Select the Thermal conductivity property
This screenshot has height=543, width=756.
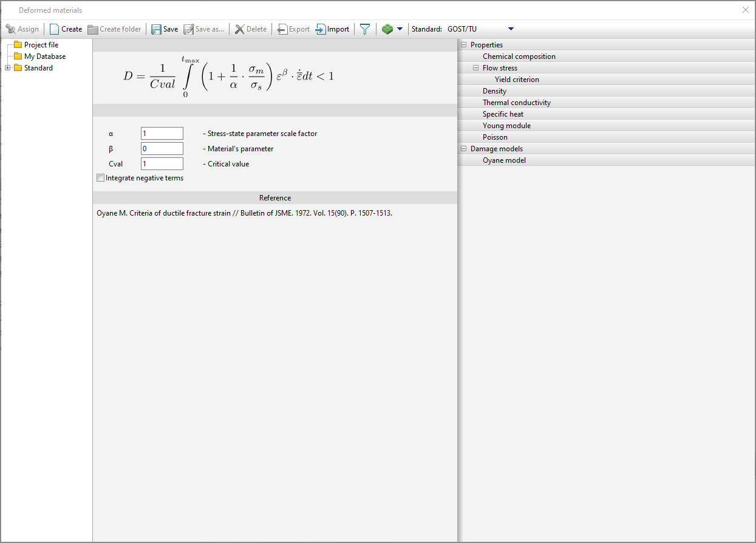[x=516, y=103]
